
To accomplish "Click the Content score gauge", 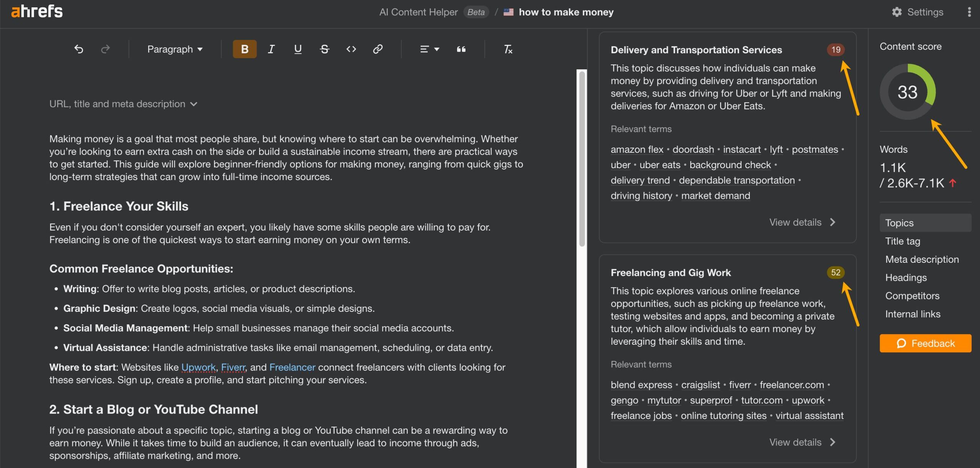I will 908,92.
